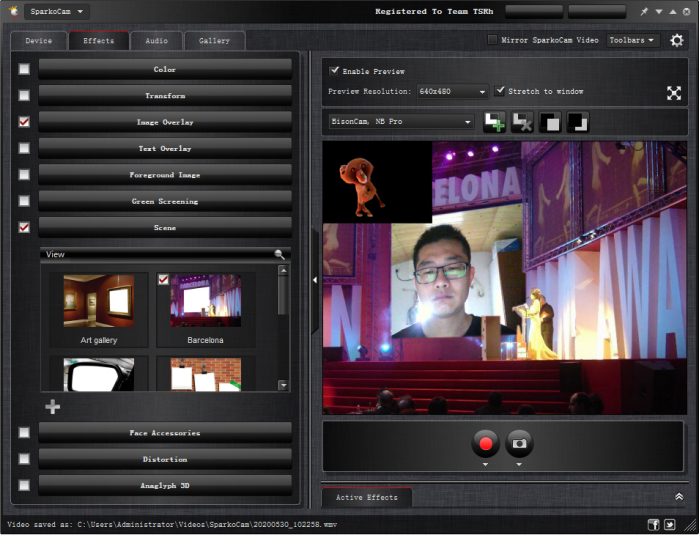Collapse the left panel using the arrow handle

point(315,280)
